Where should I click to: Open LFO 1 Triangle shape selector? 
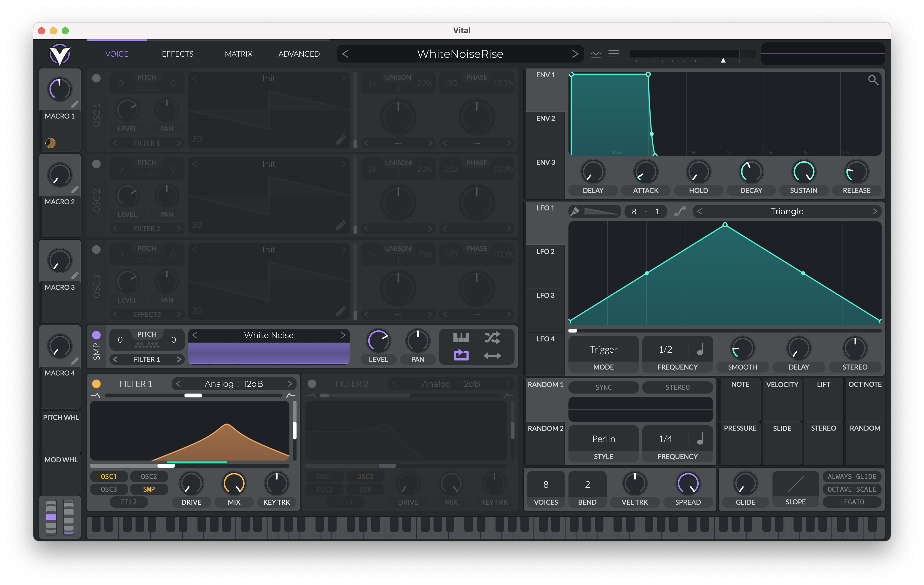(x=787, y=211)
